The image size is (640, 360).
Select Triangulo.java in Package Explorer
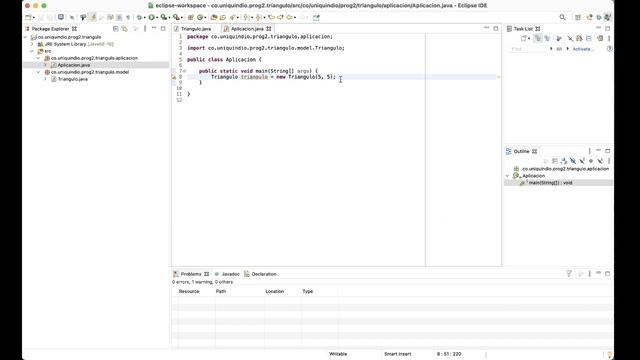coord(73,79)
